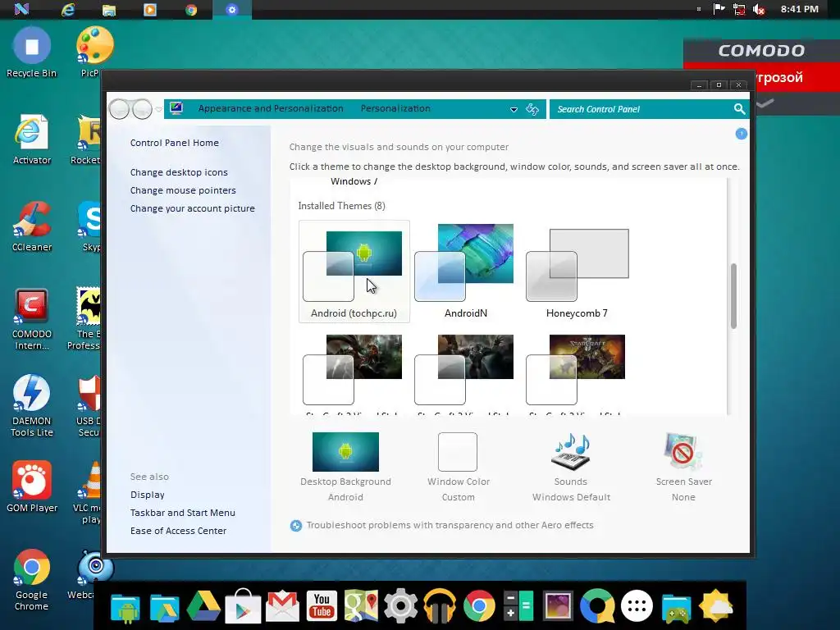This screenshot has width=840, height=630.
Task: Click the Back navigation button
Action: click(x=120, y=109)
